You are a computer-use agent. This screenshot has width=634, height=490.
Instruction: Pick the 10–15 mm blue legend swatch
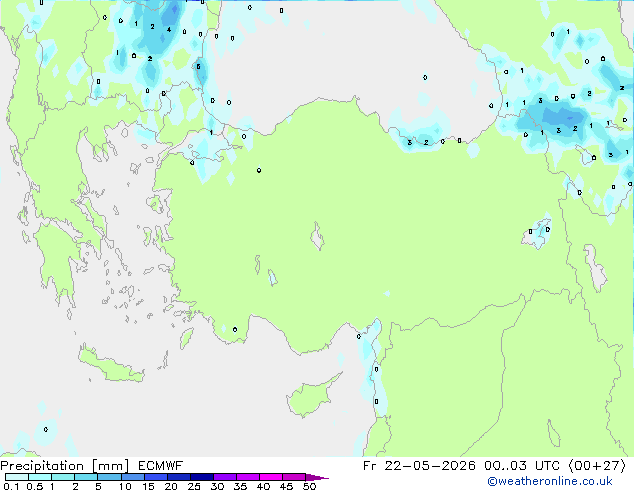(133, 477)
